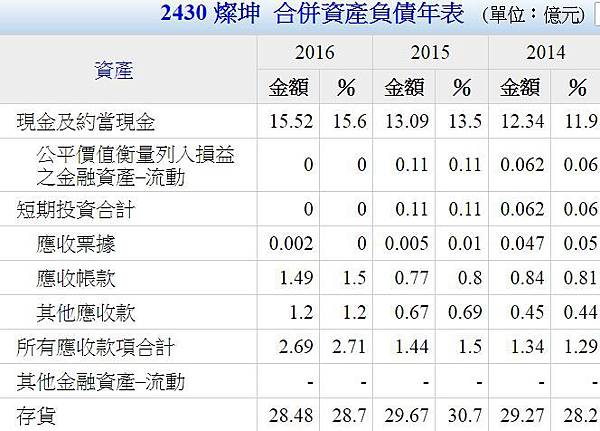
Task: Click 2014 應收帳款 amount 0.84
Action: 527,278
